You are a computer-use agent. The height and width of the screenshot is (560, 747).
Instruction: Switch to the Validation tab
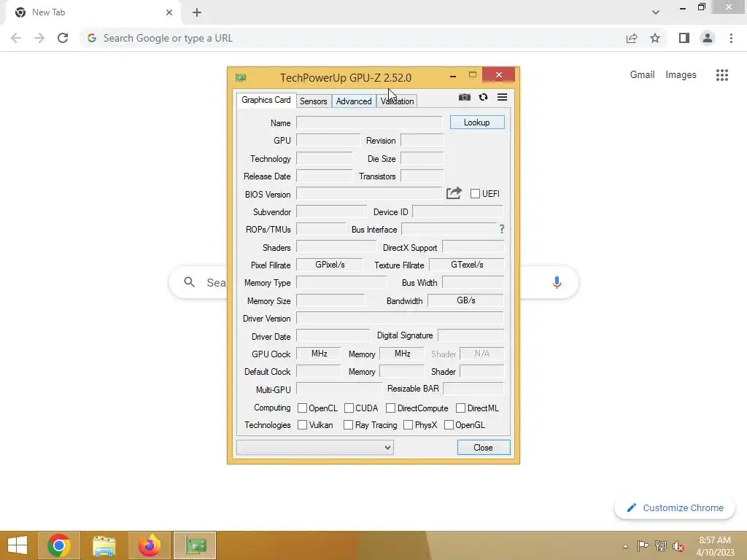coord(398,101)
